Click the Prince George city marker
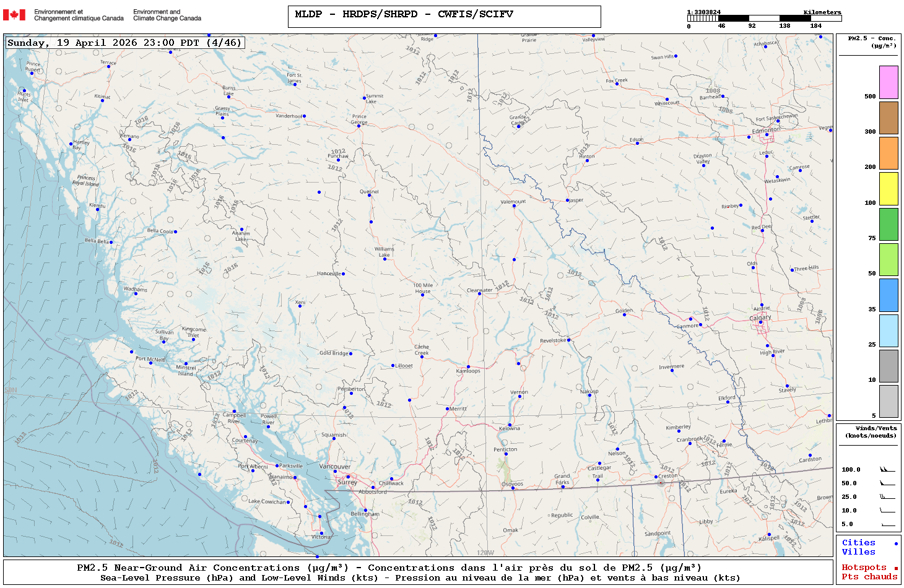The width and height of the screenshot is (904, 588). [x=359, y=124]
